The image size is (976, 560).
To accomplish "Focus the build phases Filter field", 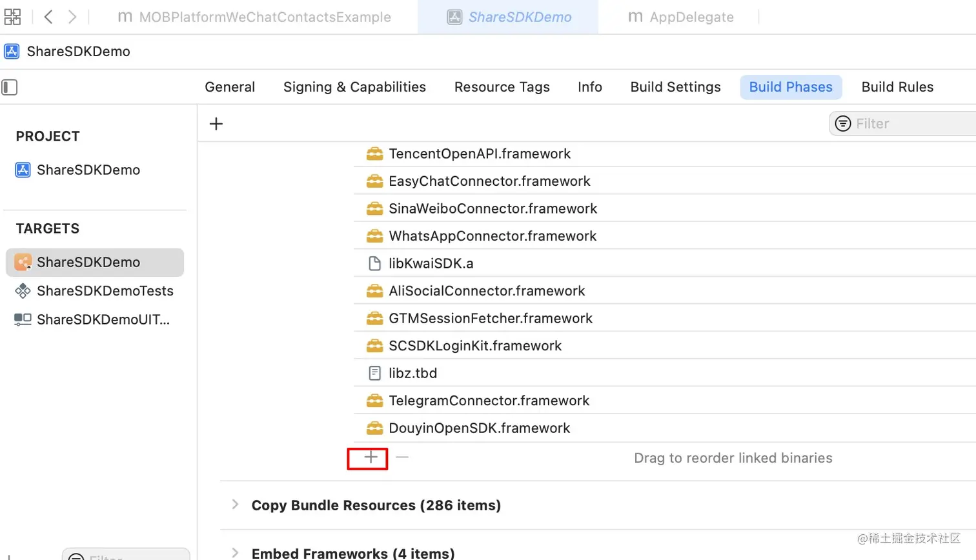I will [x=904, y=123].
